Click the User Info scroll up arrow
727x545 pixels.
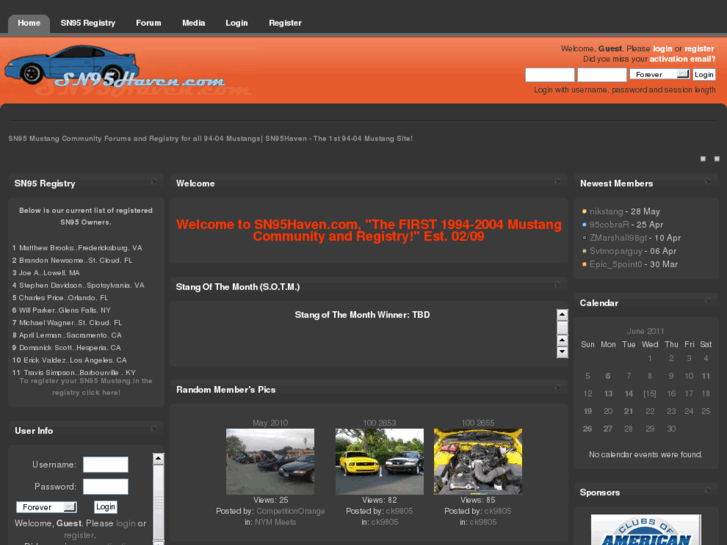click(x=158, y=459)
